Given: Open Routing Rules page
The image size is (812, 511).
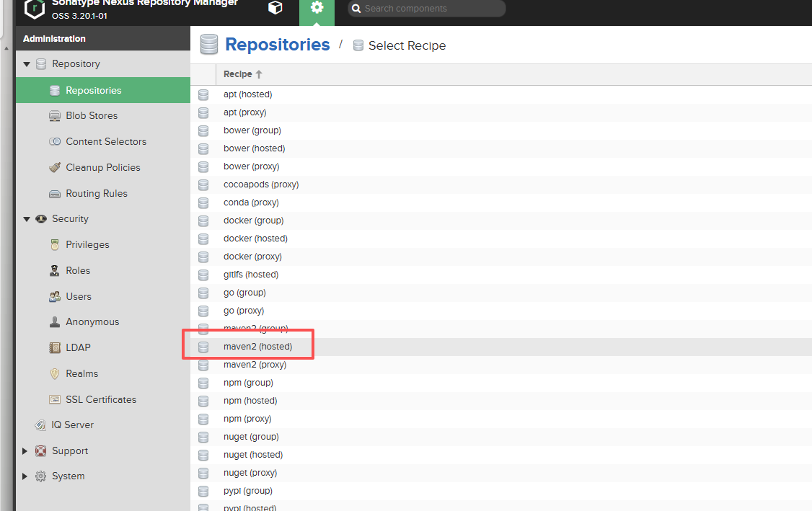Looking at the screenshot, I should (x=97, y=194).
